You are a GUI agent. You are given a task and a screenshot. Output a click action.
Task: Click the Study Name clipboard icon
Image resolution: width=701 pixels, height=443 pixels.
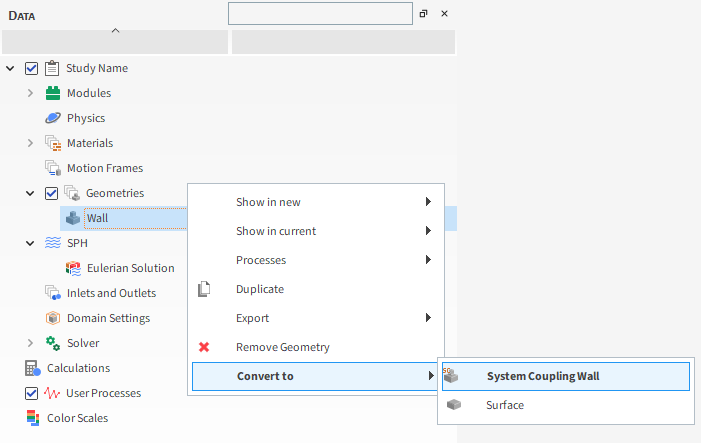52,68
